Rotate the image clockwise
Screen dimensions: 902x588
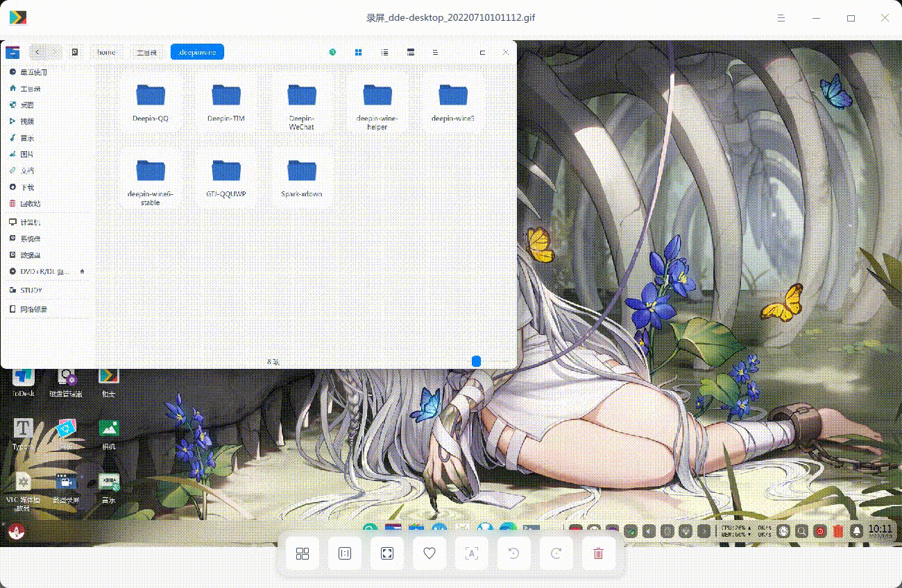(x=556, y=553)
